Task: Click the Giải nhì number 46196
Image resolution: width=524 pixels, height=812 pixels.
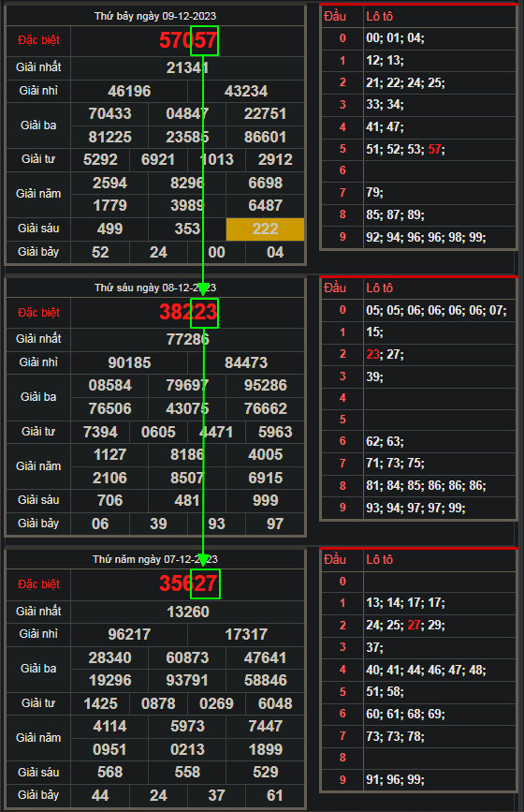Action: (x=129, y=91)
